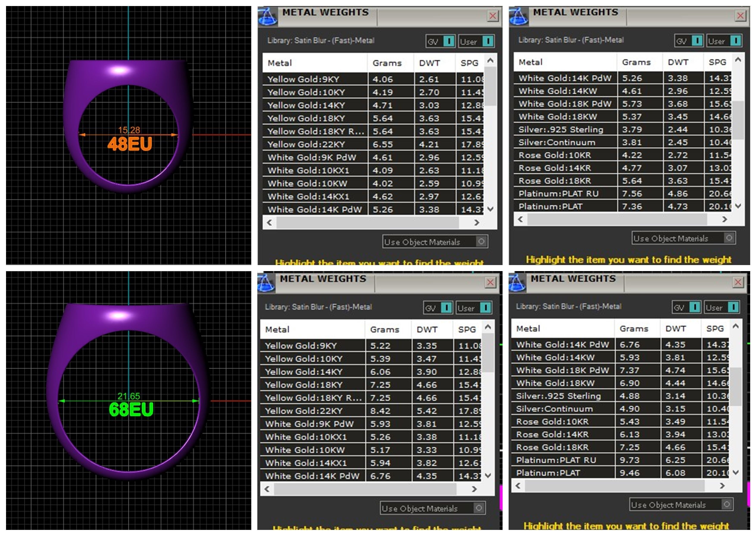Enable Use Object Materials in panel with 9KY 5.22
The width and height of the screenshot is (756, 534).
tap(479, 508)
